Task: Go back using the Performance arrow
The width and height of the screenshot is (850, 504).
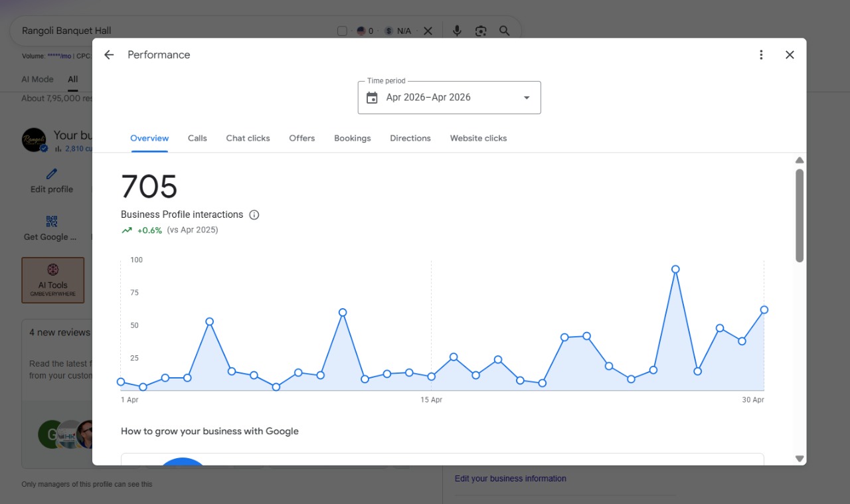Action: point(109,55)
